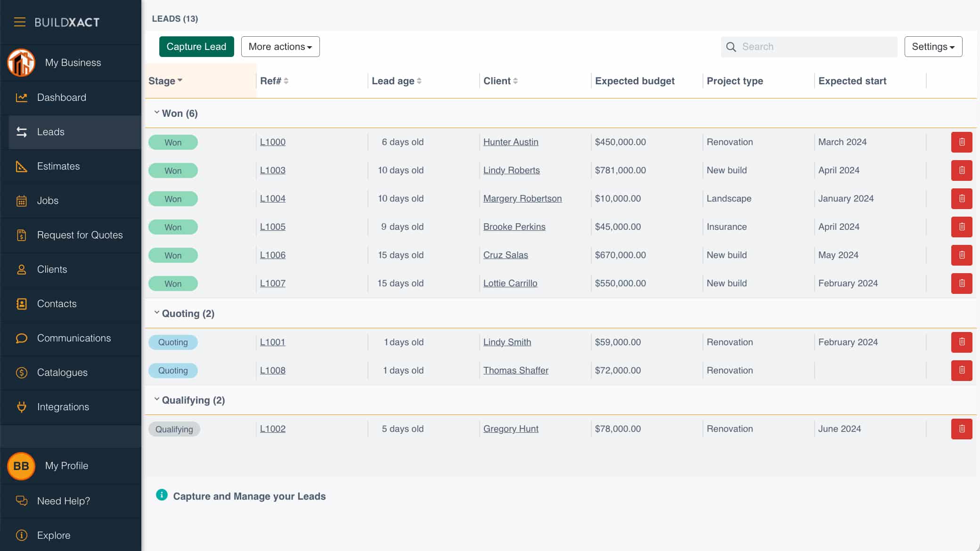Image resolution: width=980 pixels, height=551 pixels.
Task: Open Estimates in the sidebar
Action: 58,166
